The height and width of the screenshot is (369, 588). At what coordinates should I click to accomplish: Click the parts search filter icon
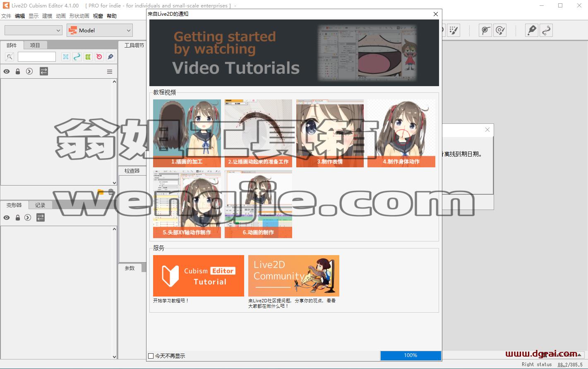click(x=10, y=57)
